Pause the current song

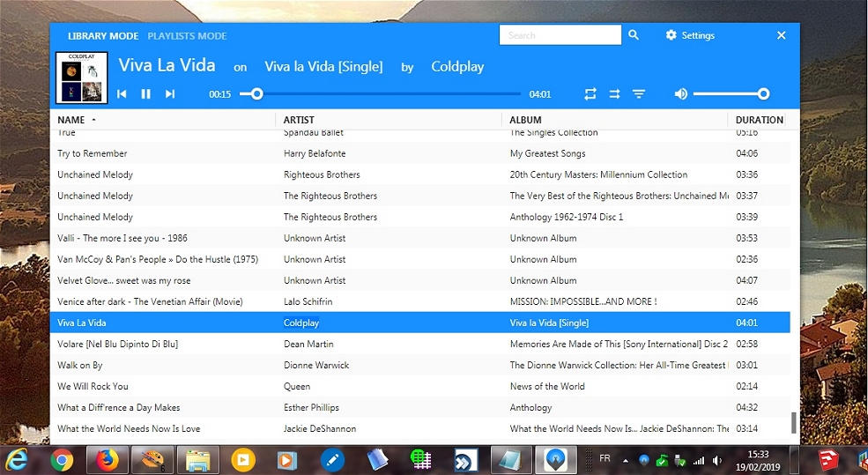tap(145, 94)
